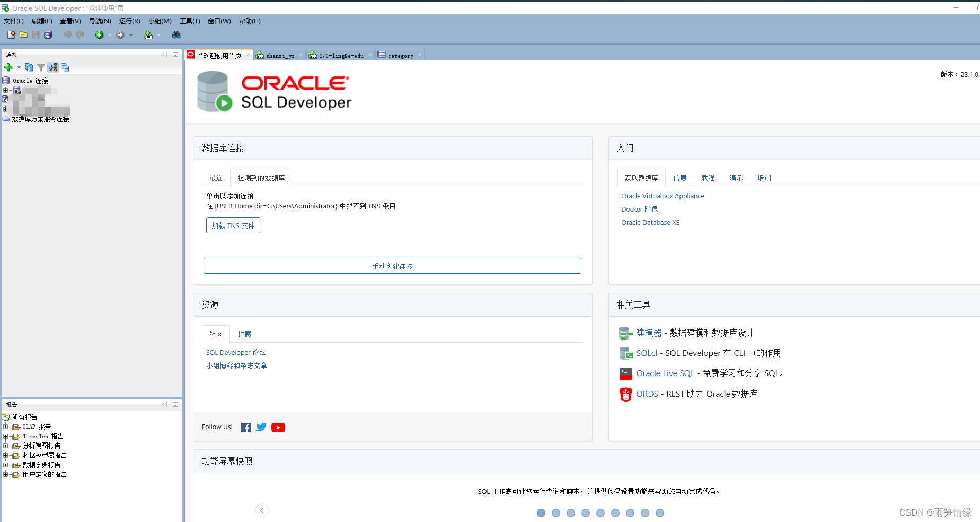Click the gray Forward navigation icon
This screenshot has width=980, height=522.
[120, 34]
